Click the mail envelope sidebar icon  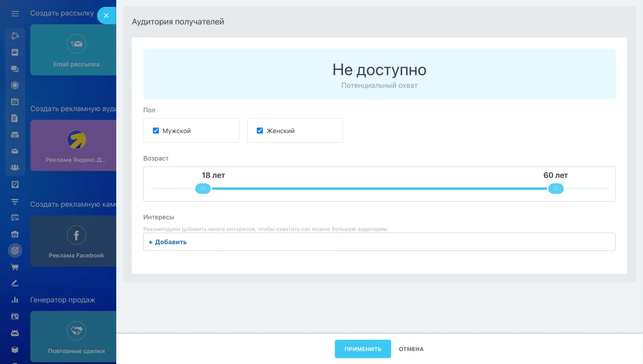coord(15,151)
